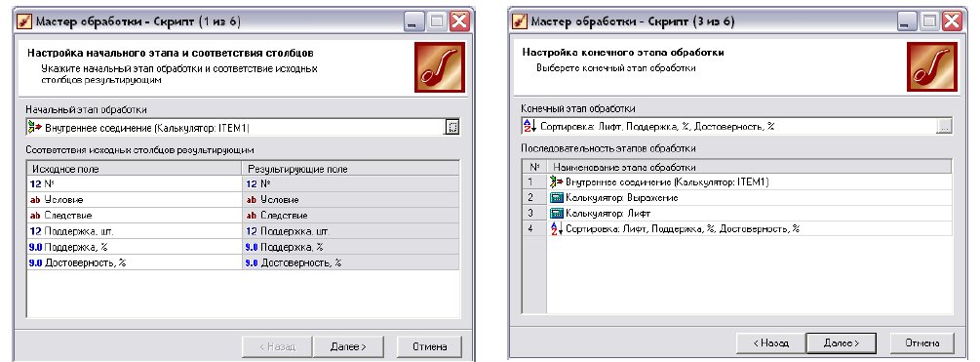
Task: Select stage row Калькулятор: Выражение
Action: [x=749, y=197]
